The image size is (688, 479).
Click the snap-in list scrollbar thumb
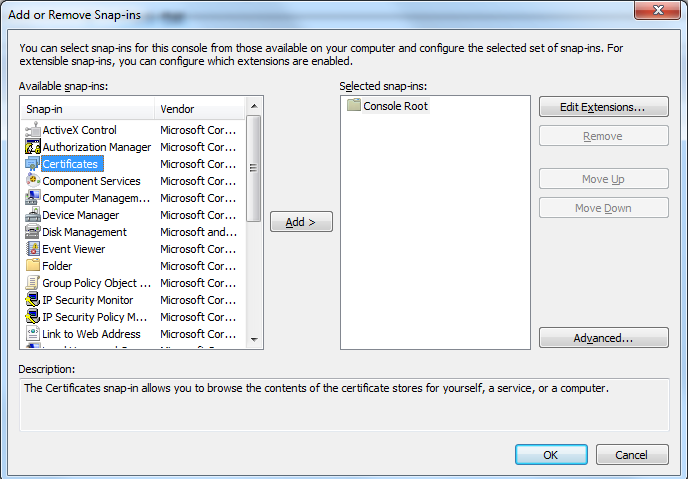coord(254,168)
